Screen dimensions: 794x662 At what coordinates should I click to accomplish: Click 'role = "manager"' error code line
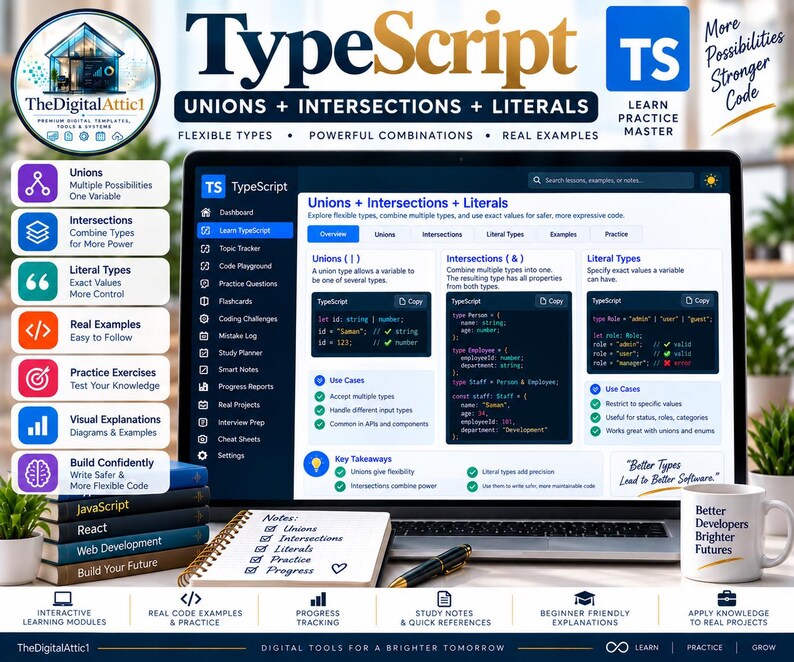pyautogui.click(x=642, y=363)
